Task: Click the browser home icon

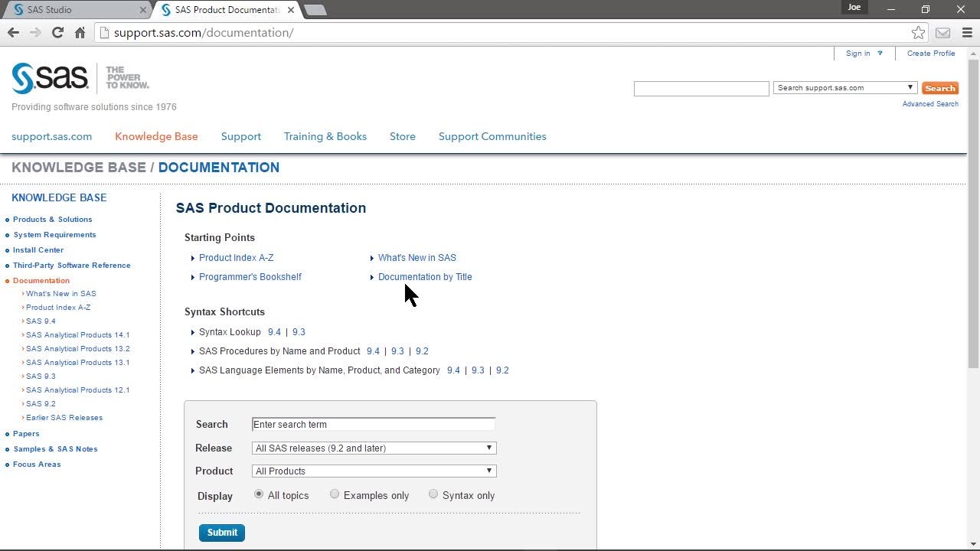Action: [80, 33]
